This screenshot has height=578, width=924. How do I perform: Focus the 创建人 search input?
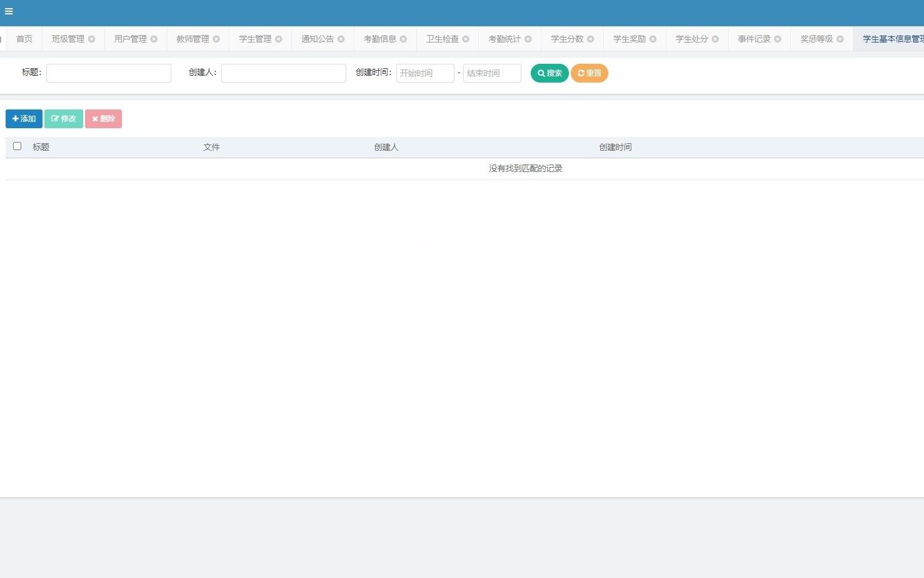284,73
